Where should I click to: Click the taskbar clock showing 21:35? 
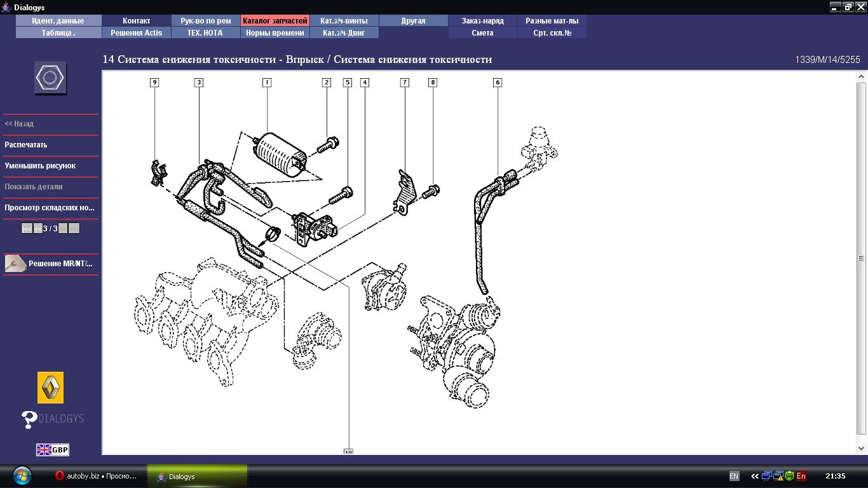tap(836, 476)
